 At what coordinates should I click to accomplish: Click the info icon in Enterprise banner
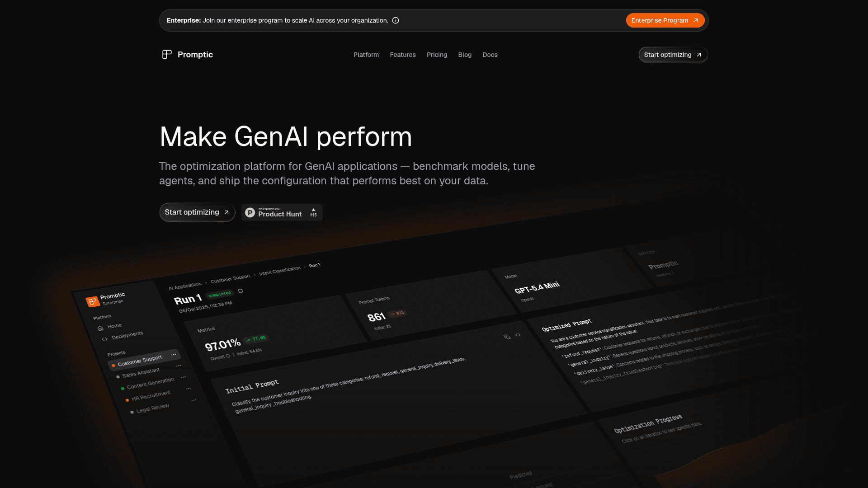(x=396, y=20)
